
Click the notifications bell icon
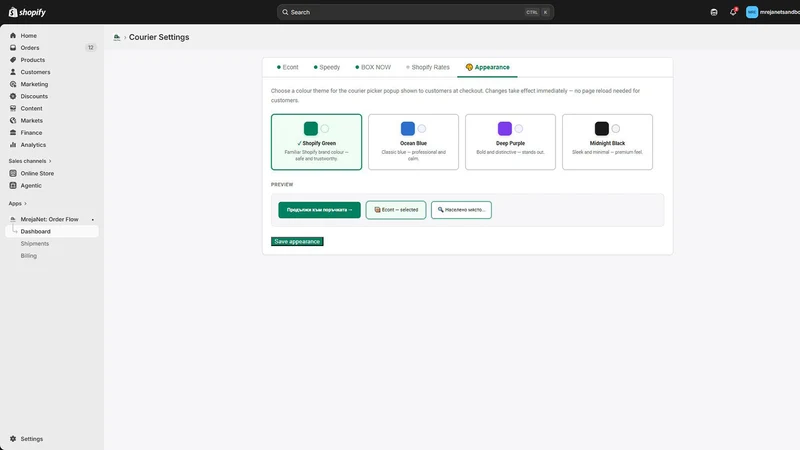[733, 12]
